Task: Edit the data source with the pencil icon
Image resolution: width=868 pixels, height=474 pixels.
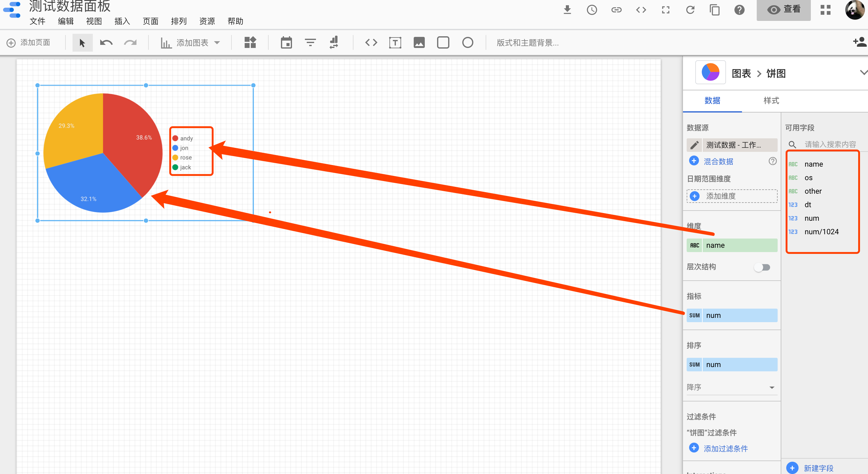Action: tap(694, 145)
